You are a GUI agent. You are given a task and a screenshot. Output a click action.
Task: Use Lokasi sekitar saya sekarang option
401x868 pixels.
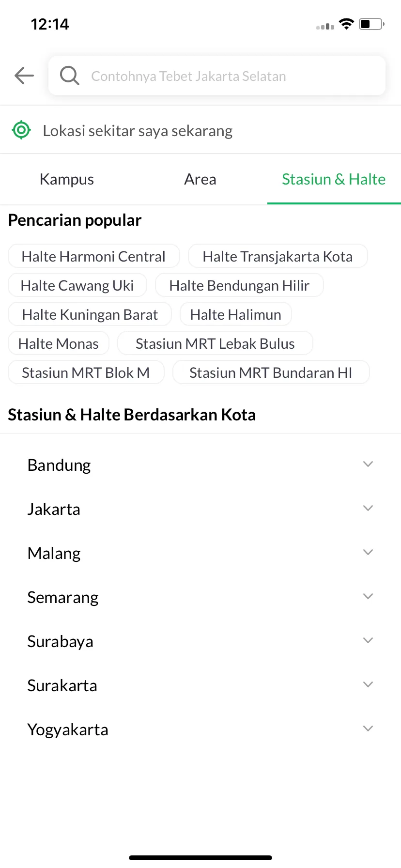pyautogui.click(x=200, y=130)
